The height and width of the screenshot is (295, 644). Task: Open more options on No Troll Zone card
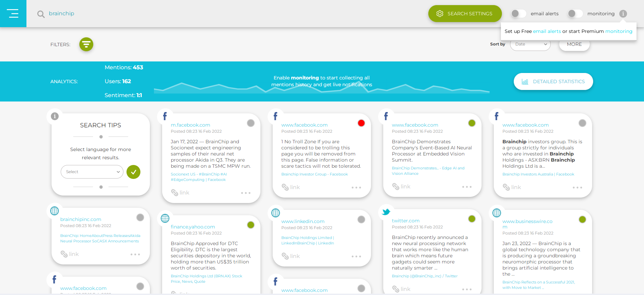click(356, 187)
